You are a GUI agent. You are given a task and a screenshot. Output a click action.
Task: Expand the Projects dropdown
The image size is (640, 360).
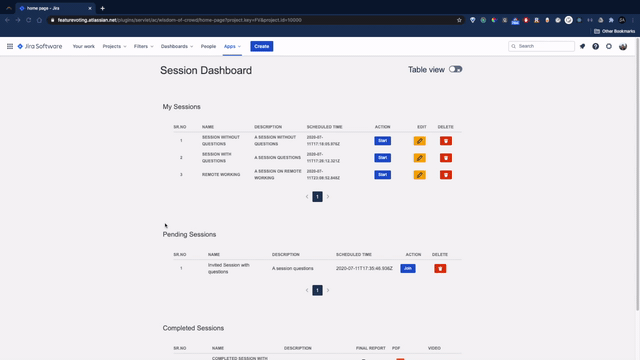point(114,47)
